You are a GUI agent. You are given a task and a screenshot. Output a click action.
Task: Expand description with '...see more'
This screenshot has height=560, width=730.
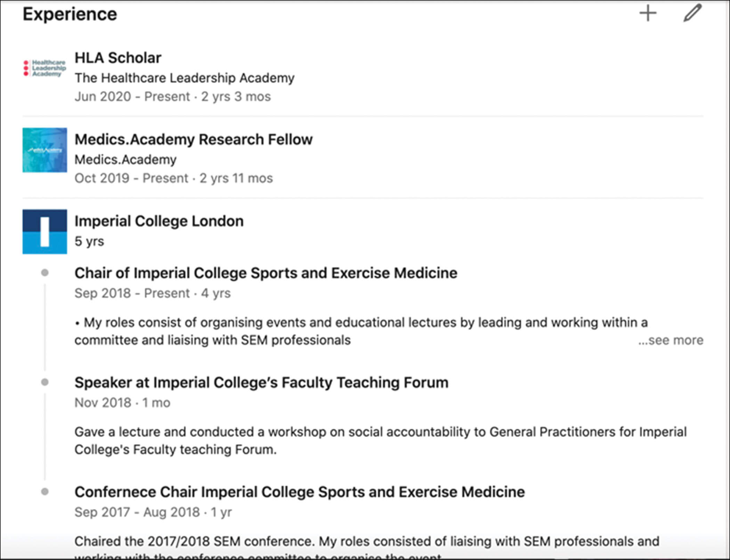pos(671,340)
